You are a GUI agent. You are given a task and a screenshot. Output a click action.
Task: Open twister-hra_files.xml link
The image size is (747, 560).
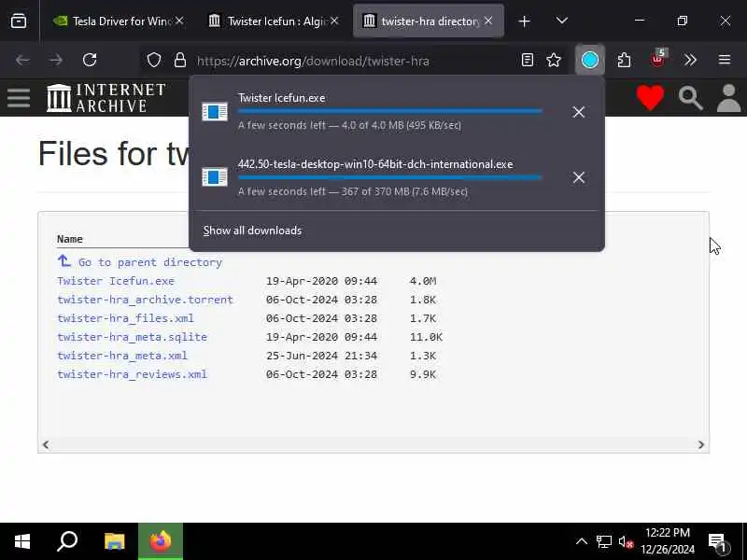pos(125,318)
